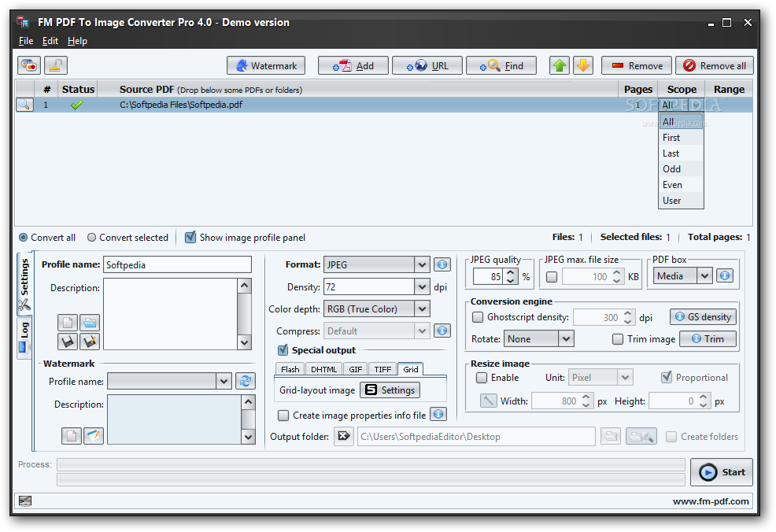
Task: Toggle Special output checkbox
Action: pos(283,350)
